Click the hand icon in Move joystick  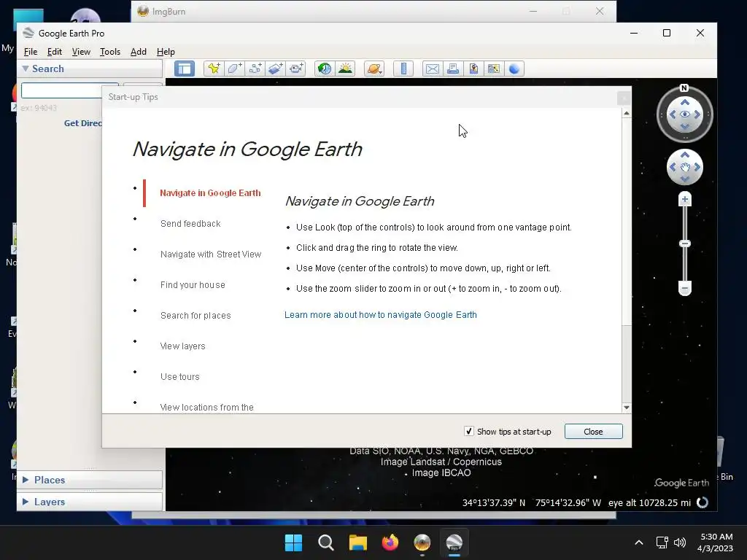pos(684,167)
